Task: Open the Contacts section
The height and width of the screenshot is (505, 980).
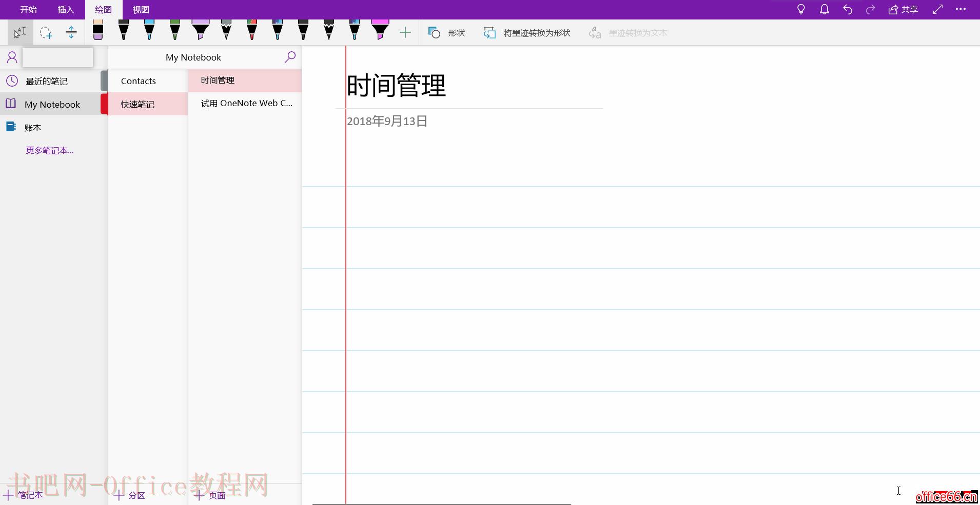Action: (x=148, y=81)
